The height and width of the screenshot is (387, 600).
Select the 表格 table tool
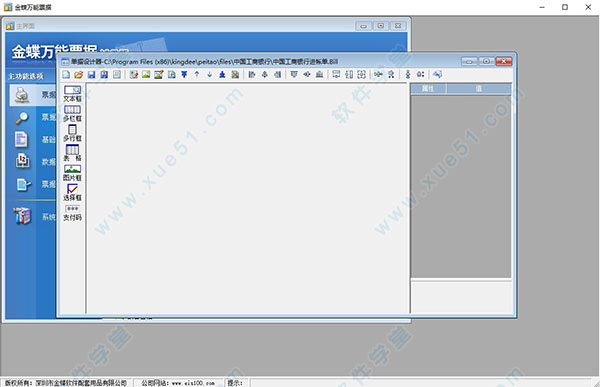point(72,153)
